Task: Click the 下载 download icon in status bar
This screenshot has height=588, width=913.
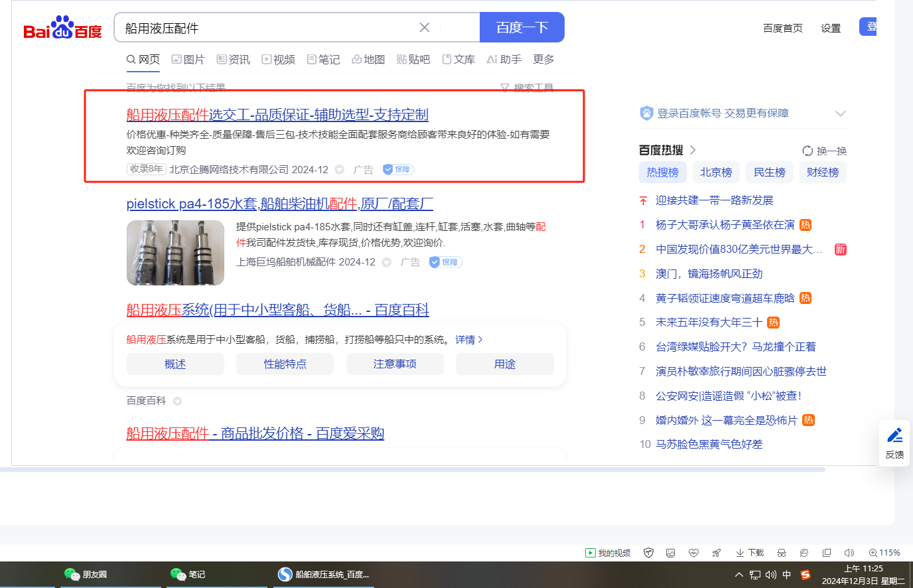Action: coord(749,553)
